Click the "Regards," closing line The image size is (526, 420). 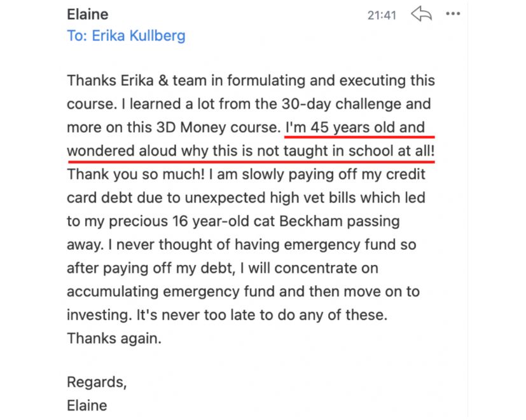coord(97,382)
